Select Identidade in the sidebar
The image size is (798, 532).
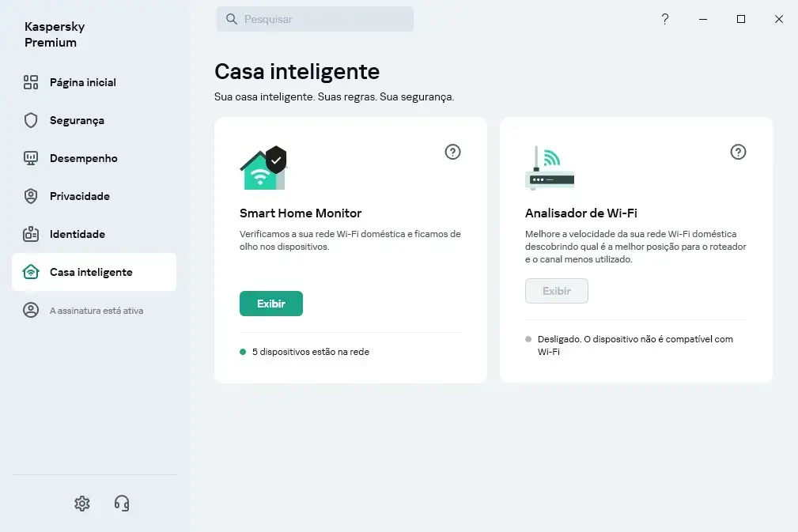[77, 234]
